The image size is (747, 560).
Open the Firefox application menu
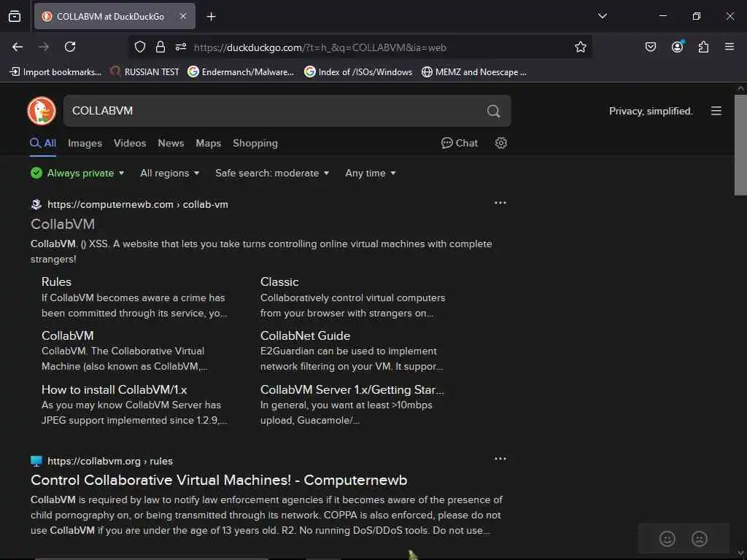tap(729, 47)
